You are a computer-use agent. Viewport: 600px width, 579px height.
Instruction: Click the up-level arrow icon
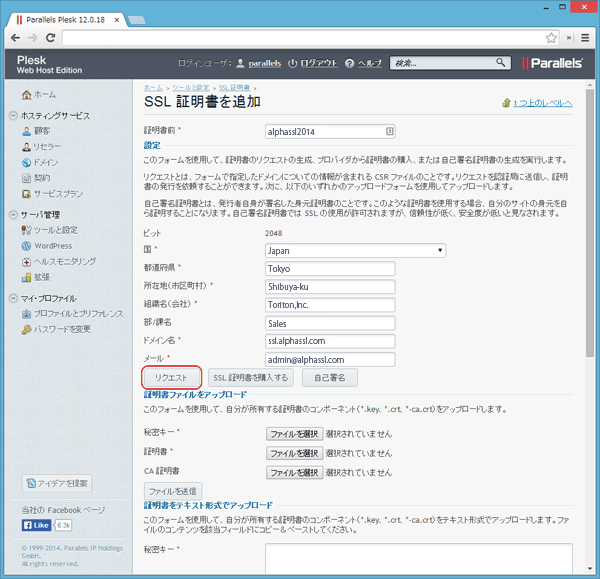click(x=506, y=103)
